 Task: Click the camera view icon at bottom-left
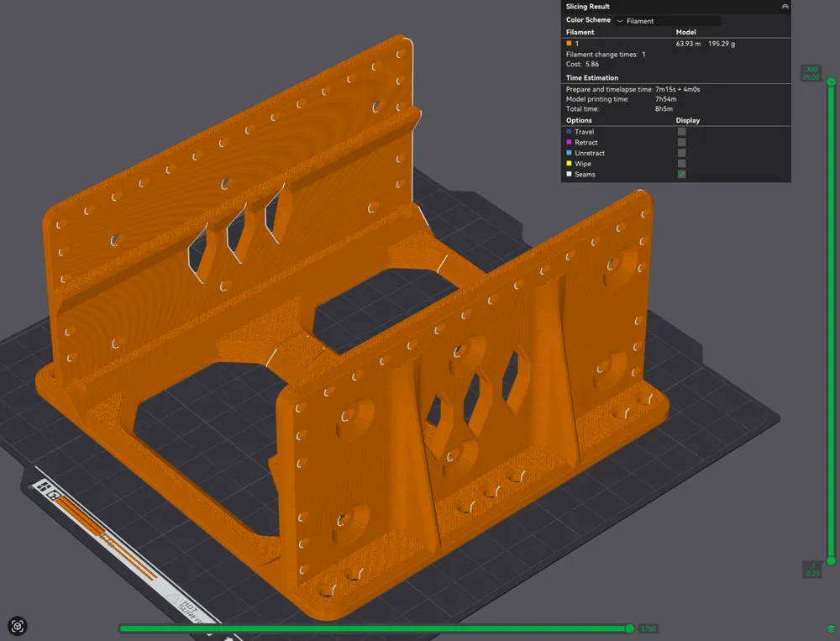coord(17,626)
